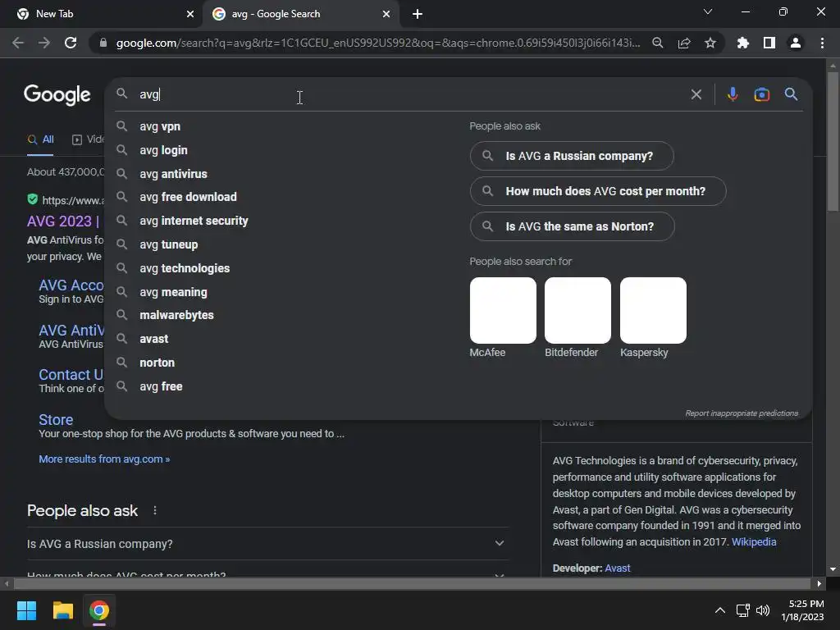Select 'Is AVG the same as Norton?' chip

click(x=572, y=226)
